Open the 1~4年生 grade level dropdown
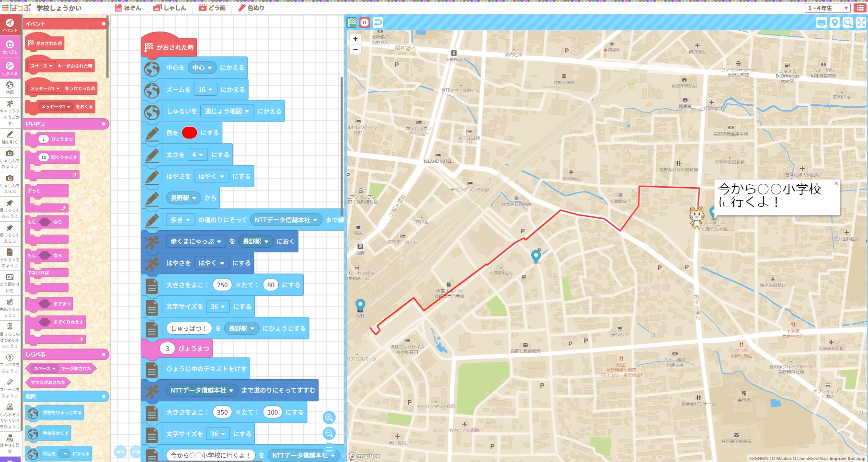This screenshot has height=462, width=868. [x=828, y=8]
